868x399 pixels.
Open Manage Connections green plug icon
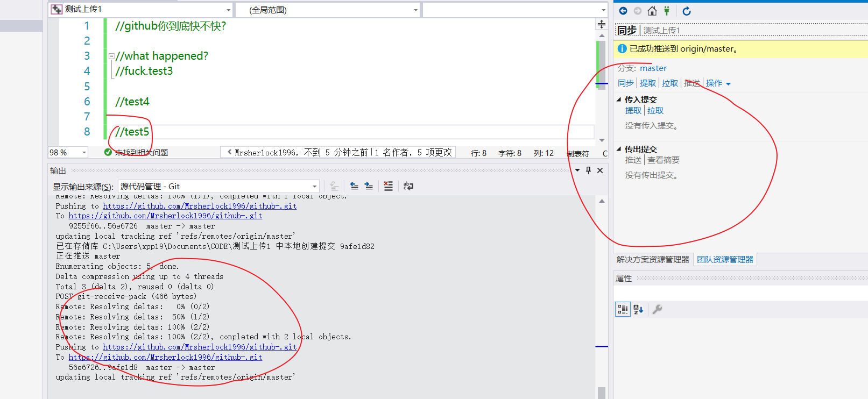(x=667, y=11)
